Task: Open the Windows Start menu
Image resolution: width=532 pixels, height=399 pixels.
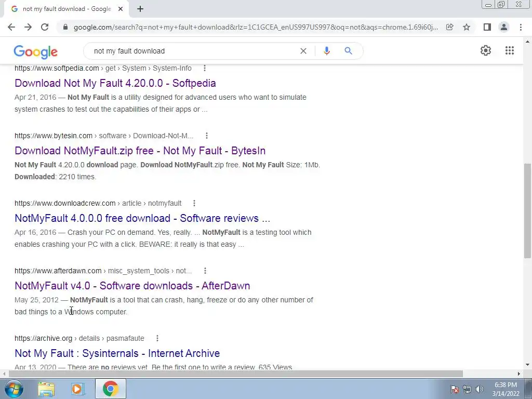Action: pyautogui.click(x=14, y=389)
